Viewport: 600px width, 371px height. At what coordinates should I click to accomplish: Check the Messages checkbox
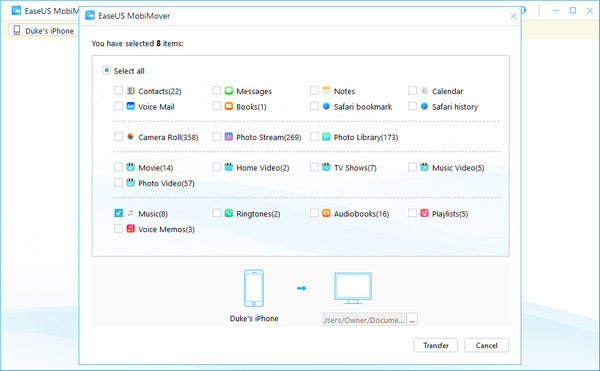pos(217,91)
